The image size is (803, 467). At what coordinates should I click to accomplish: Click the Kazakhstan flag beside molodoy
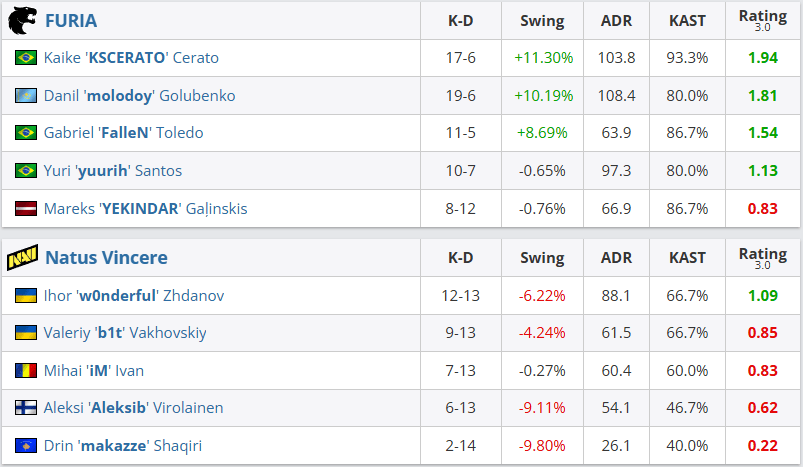click(x=26, y=96)
